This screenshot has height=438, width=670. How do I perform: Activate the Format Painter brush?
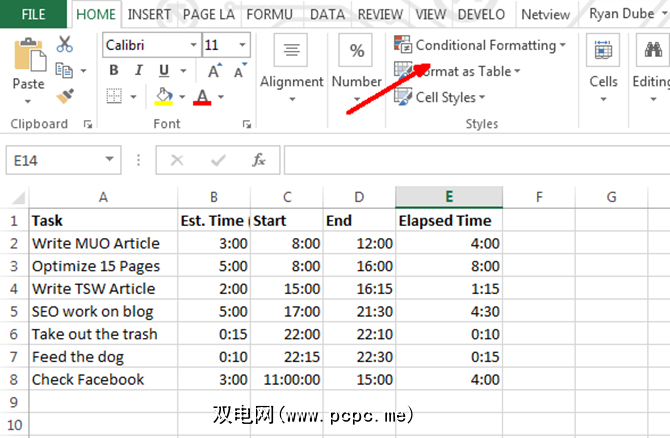click(x=65, y=96)
